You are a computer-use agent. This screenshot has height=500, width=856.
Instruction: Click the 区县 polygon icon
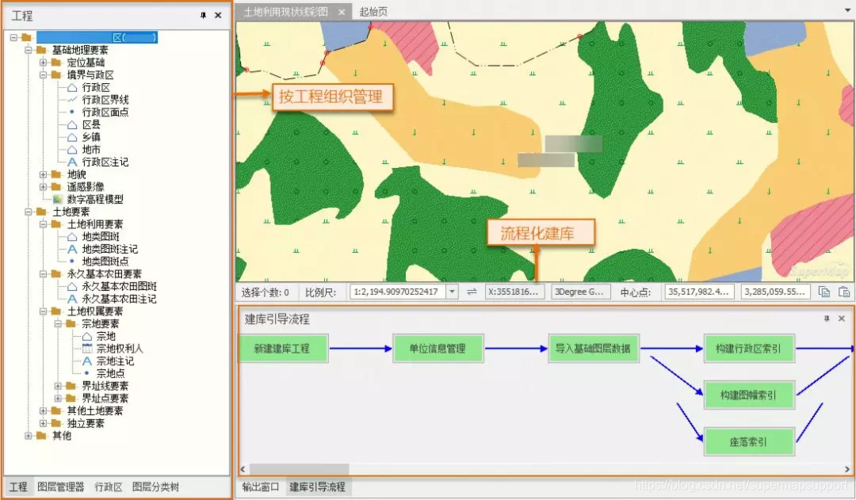tap(72, 124)
